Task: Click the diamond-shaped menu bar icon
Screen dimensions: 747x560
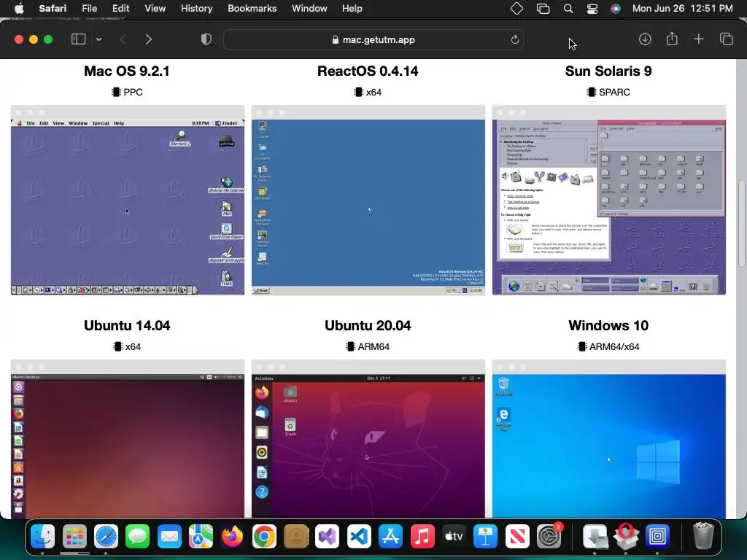Action: pos(516,9)
